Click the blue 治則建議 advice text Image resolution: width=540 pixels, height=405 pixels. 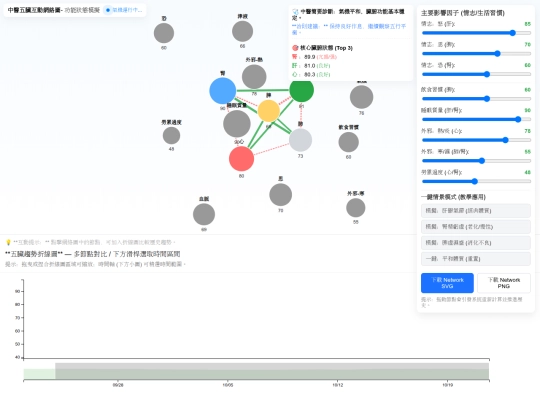click(x=349, y=29)
